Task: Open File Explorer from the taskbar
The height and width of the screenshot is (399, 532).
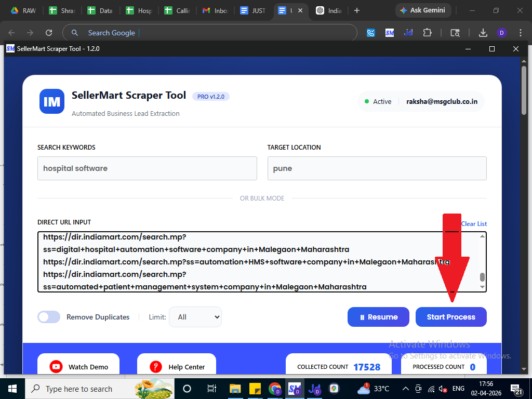Action: pos(235,389)
